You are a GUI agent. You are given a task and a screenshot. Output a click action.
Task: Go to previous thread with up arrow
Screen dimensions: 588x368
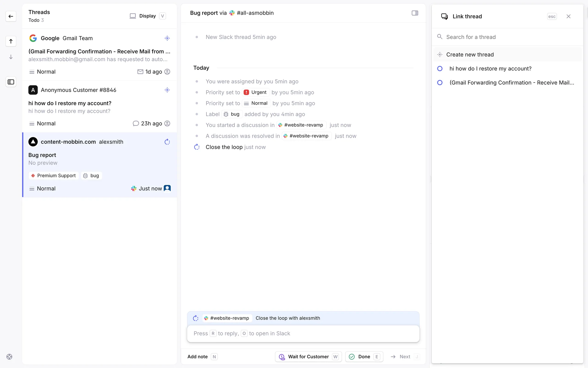point(11,41)
